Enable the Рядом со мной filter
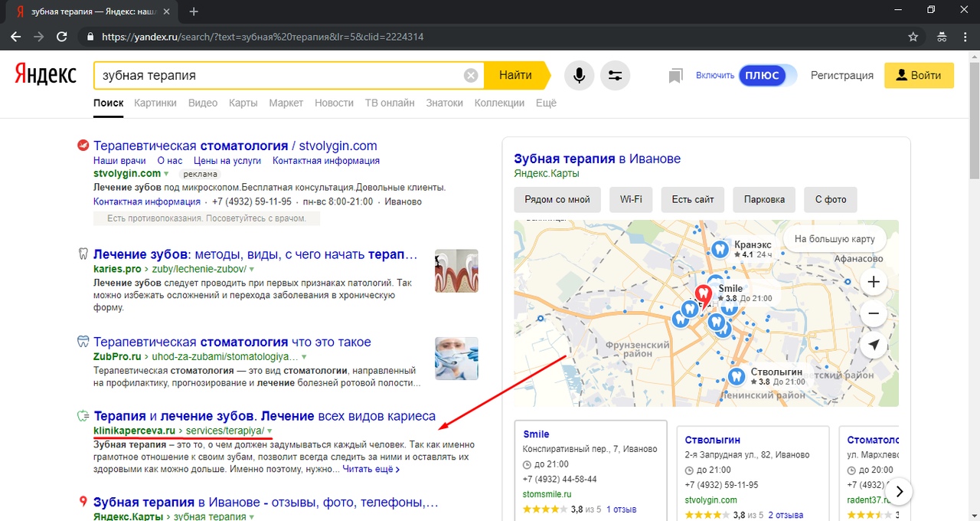 [x=557, y=199]
